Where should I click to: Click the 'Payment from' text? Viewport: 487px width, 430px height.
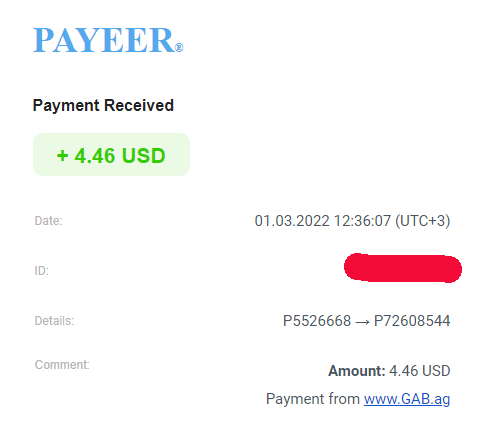coord(313,399)
